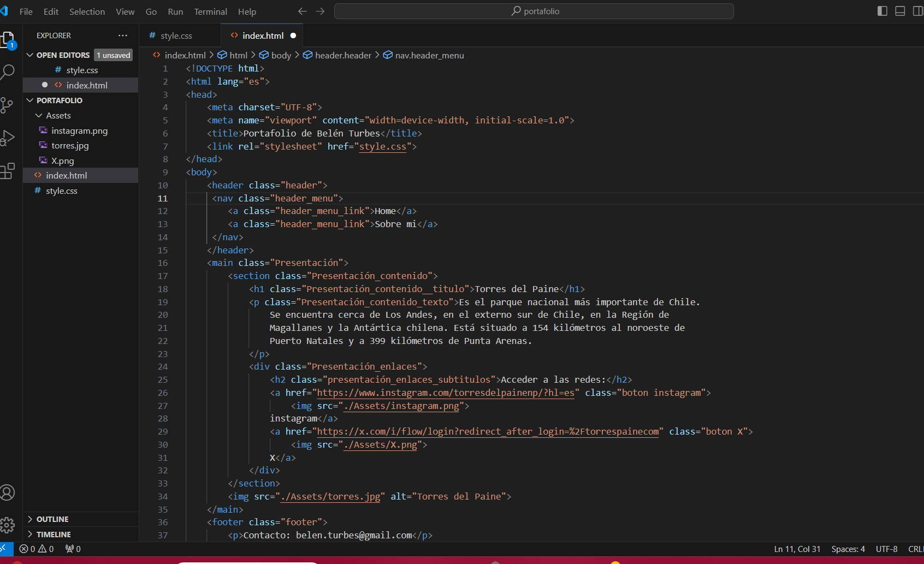This screenshot has width=924, height=564.
Task: Open the Manage gear settings icon
Action: (x=7, y=525)
